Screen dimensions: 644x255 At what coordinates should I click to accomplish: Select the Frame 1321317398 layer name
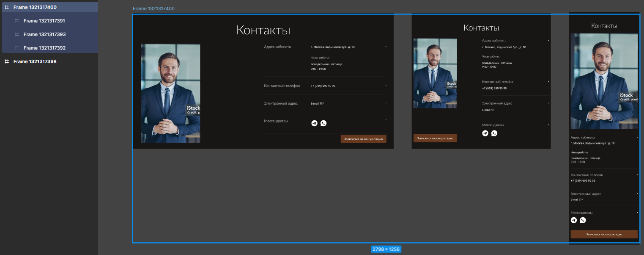point(35,61)
